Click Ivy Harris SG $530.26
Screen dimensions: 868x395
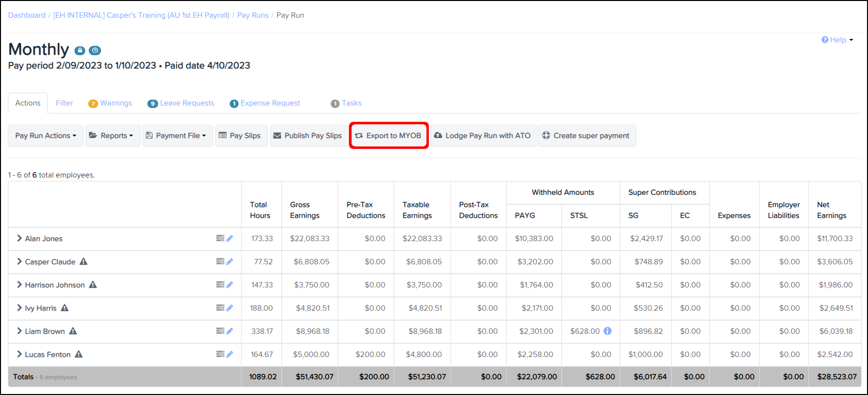pyautogui.click(x=648, y=308)
